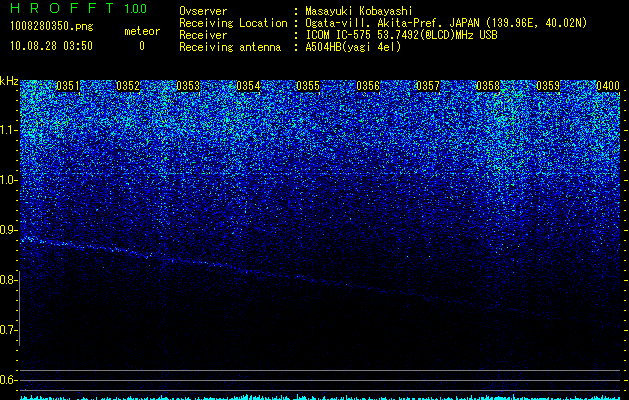Image resolution: width=629 pixels, height=400 pixels.
Task: Click the 0.9 frequency axis label
Action: click(x=9, y=230)
